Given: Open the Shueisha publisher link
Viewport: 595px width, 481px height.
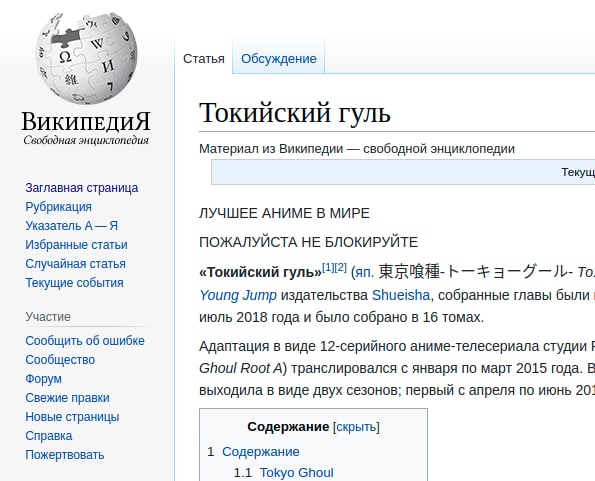Looking at the screenshot, I should pos(401,295).
